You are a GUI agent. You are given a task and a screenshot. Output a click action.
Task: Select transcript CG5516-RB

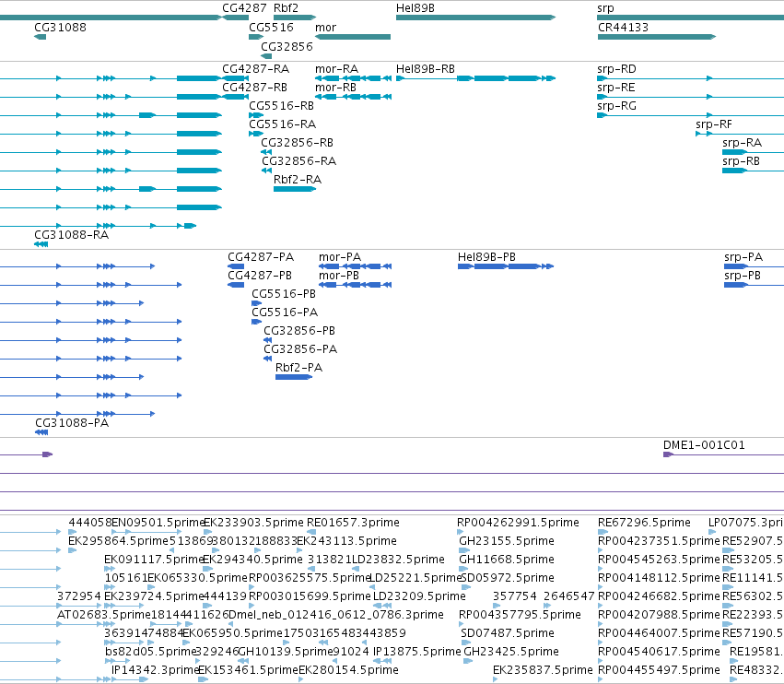pos(282,106)
